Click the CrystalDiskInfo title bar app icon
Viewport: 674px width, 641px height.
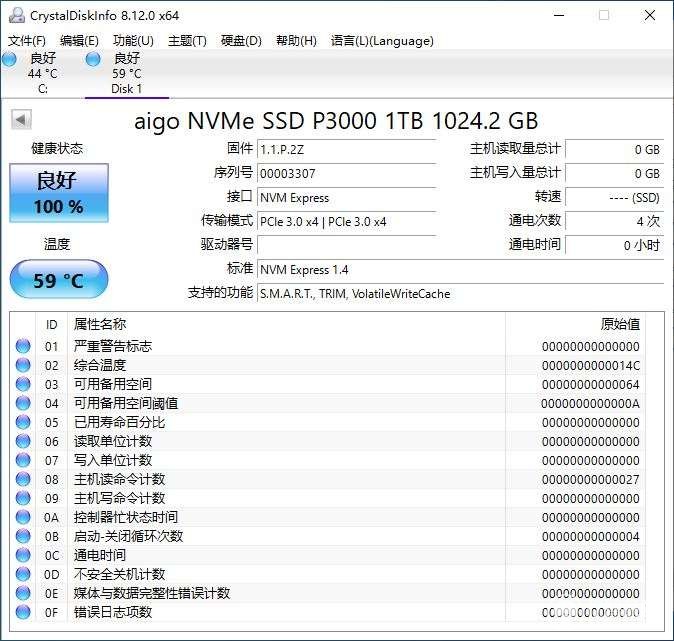pos(17,15)
